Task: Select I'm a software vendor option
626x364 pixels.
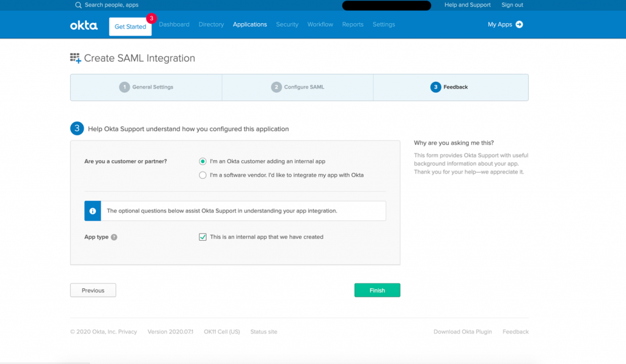Action: tap(202, 175)
